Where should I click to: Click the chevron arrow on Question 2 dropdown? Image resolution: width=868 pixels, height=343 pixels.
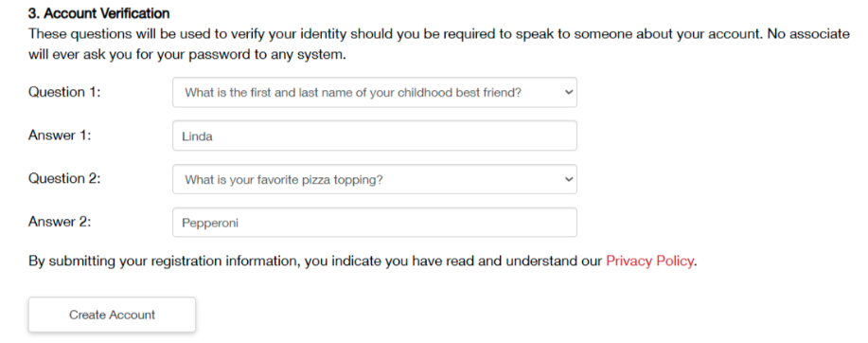(x=568, y=179)
